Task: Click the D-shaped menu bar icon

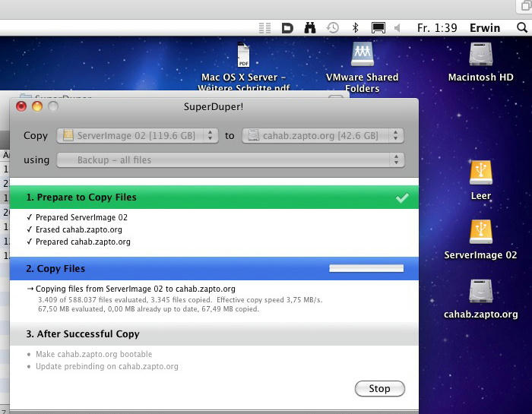Action: [x=287, y=28]
